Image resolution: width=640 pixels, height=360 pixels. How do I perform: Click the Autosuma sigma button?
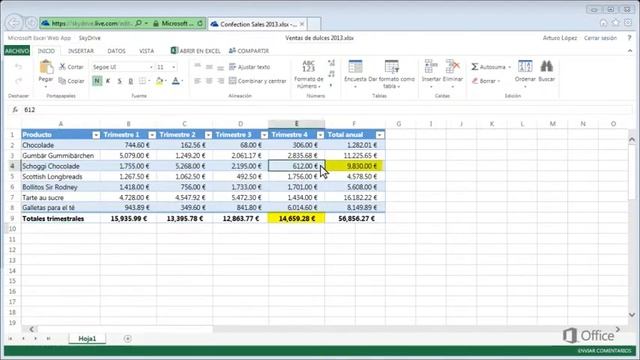point(491,67)
